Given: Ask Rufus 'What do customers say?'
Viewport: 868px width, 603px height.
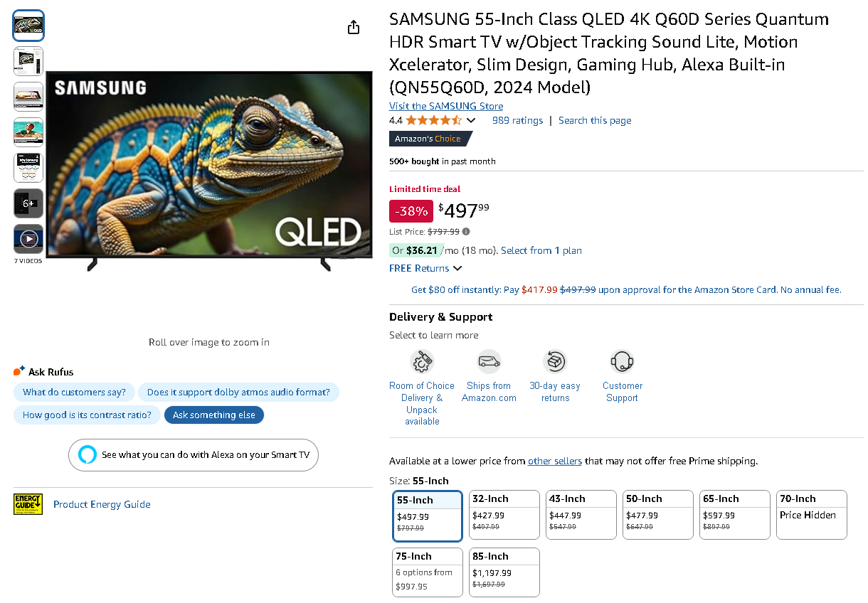Looking at the screenshot, I should [x=74, y=392].
